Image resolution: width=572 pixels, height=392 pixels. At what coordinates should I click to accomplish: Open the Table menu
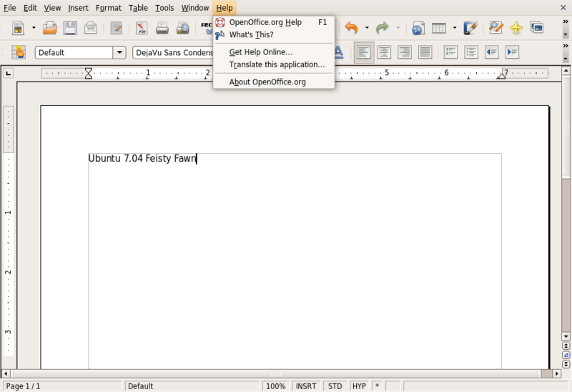click(138, 8)
